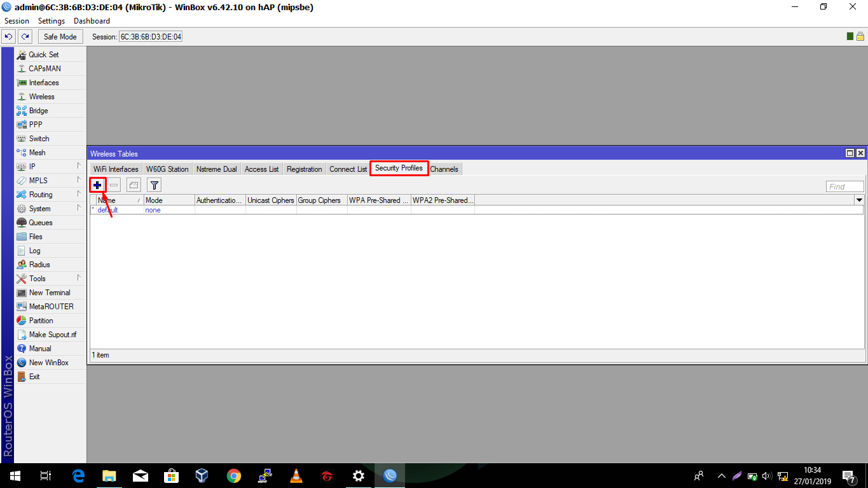Launch Google Chrome from the taskbar

point(234,475)
